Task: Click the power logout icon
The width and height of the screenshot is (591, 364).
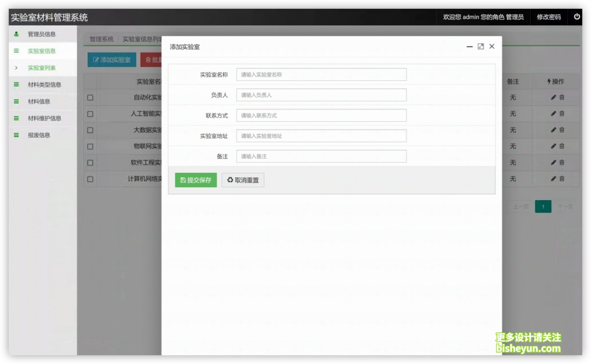Action: (x=577, y=17)
